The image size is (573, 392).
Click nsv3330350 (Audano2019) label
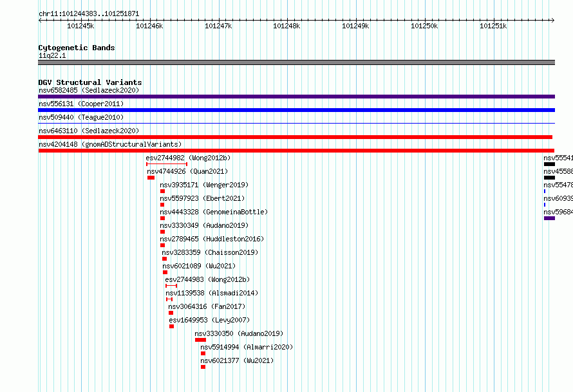[239, 333]
